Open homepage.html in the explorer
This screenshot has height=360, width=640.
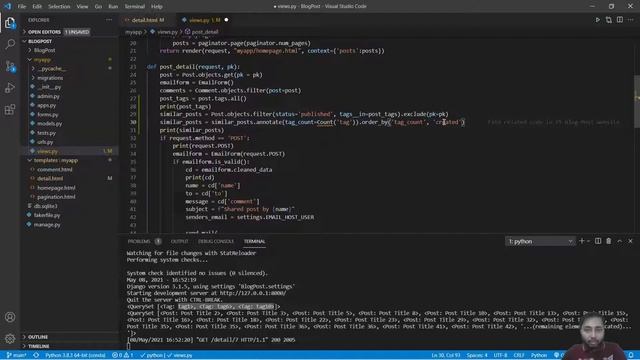point(69,188)
